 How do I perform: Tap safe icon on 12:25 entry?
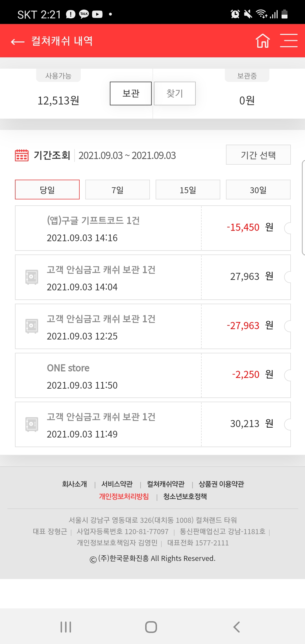click(32, 326)
